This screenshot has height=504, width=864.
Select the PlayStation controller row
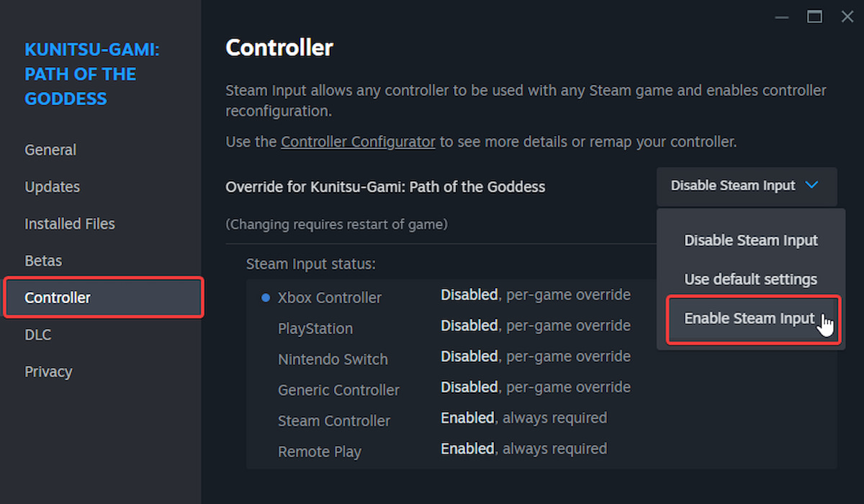tap(315, 328)
